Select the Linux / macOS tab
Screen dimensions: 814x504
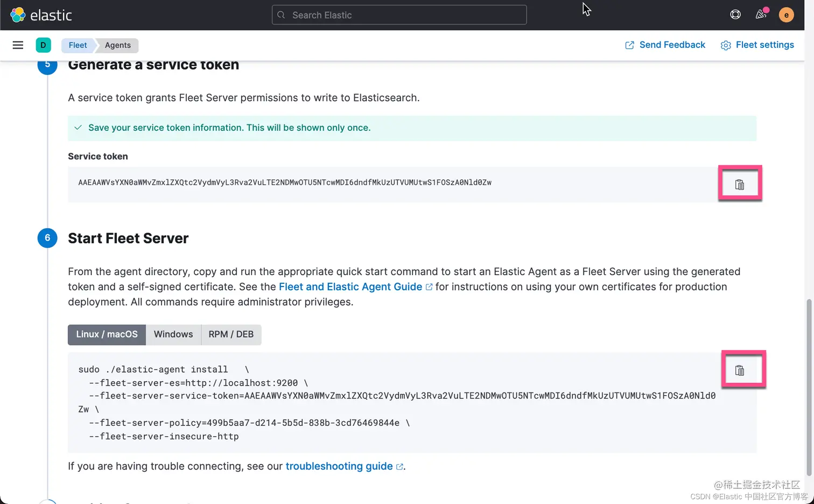coord(107,334)
